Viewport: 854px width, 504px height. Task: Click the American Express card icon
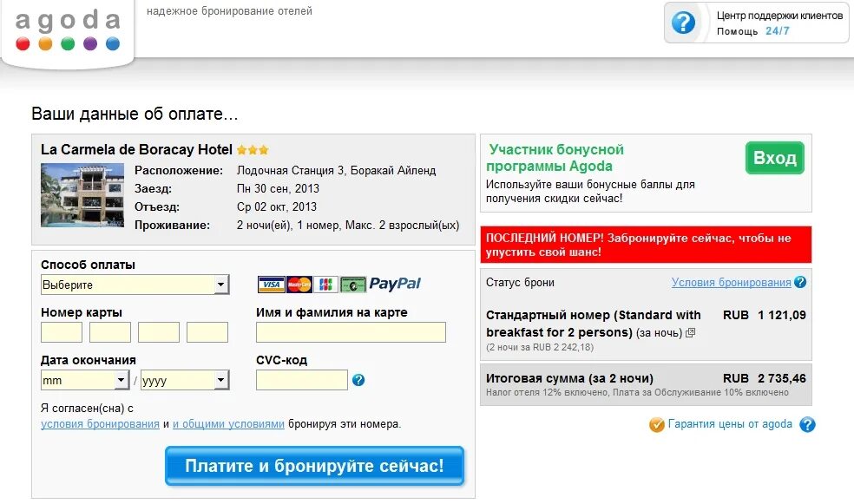coord(353,285)
